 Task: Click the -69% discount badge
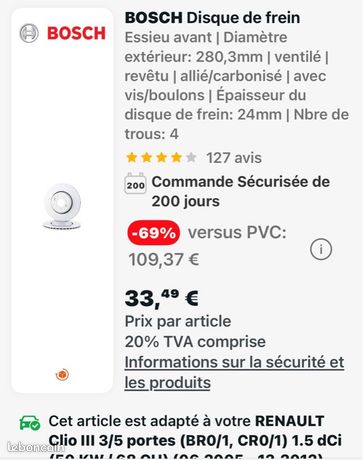(x=154, y=233)
